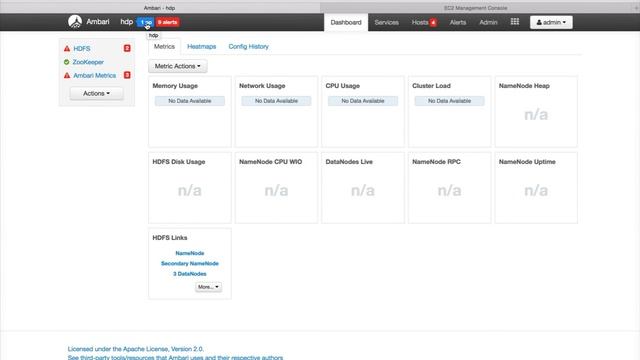Open the HDFS alert count badge
Screen dimensions: 640x360
click(127, 48)
